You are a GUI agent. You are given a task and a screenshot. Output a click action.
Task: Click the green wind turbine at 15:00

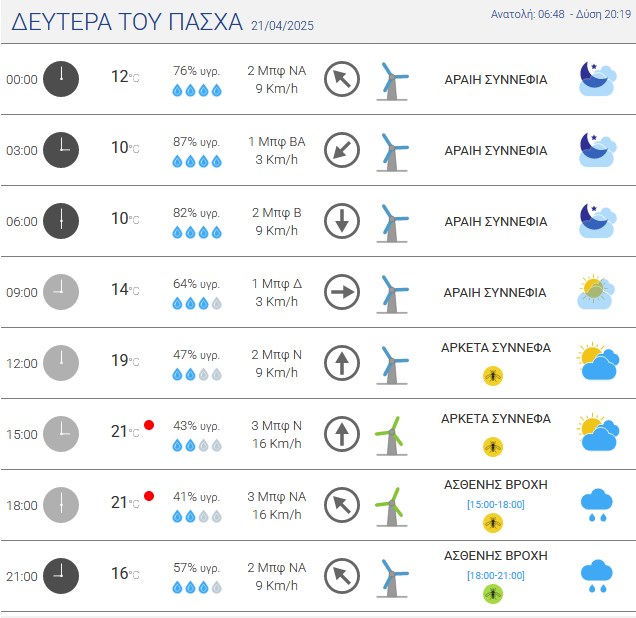click(x=391, y=436)
